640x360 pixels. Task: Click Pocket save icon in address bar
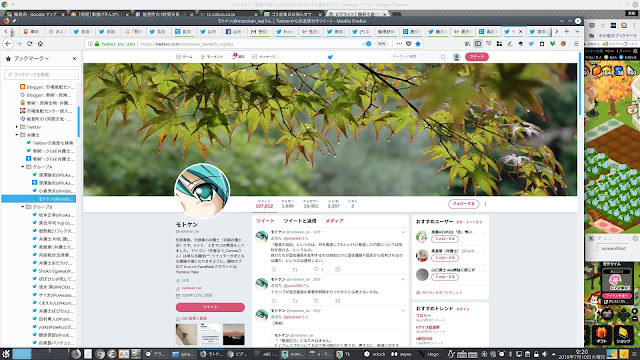coord(409,44)
